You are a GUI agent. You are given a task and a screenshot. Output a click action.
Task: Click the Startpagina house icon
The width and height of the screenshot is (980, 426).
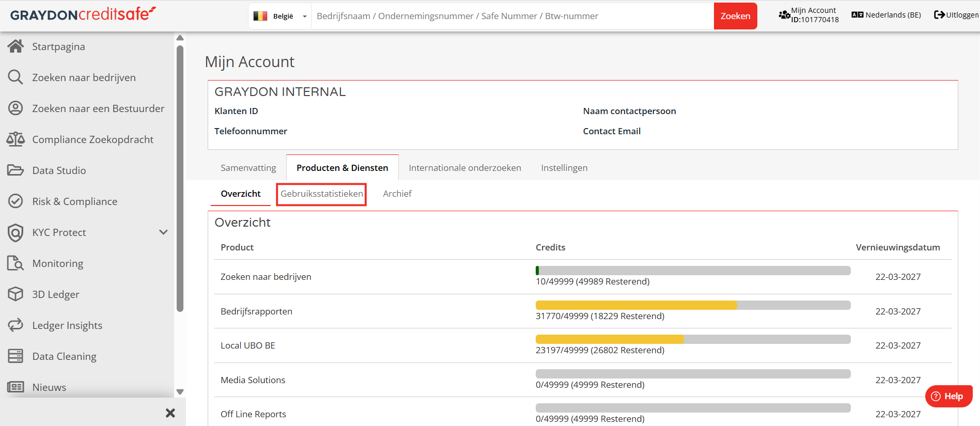[15, 46]
